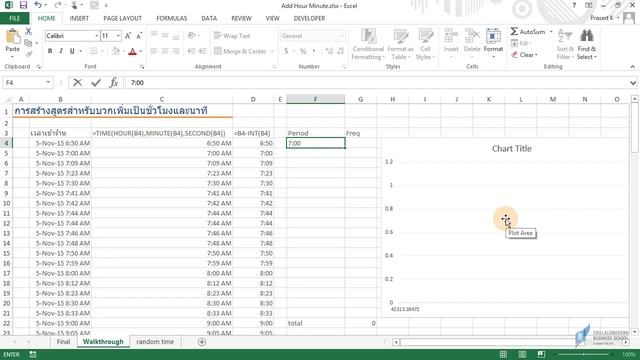The height and width of the screenshot is (360, 640).
Task: Open the Name Box dropdown arrow
Action: click(48, 82)
